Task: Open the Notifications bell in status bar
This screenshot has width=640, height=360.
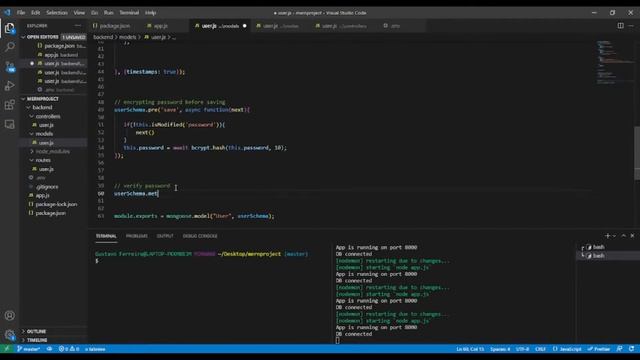Action: [631, 349]
